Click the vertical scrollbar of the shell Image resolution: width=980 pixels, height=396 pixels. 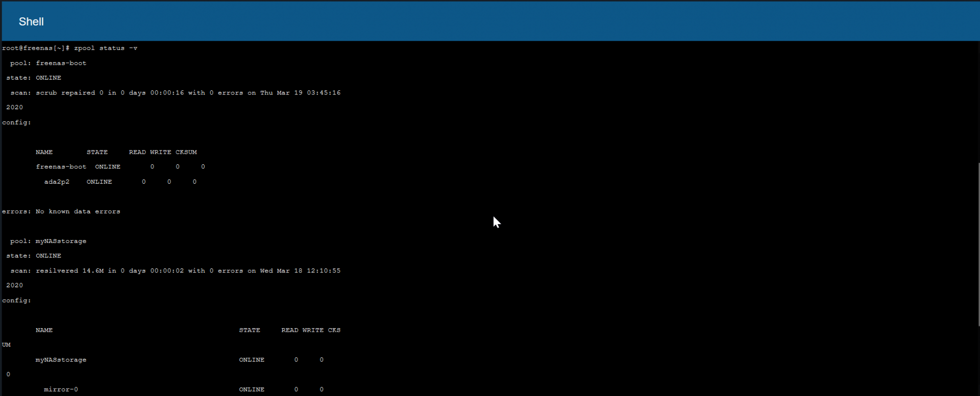[978, 244]
